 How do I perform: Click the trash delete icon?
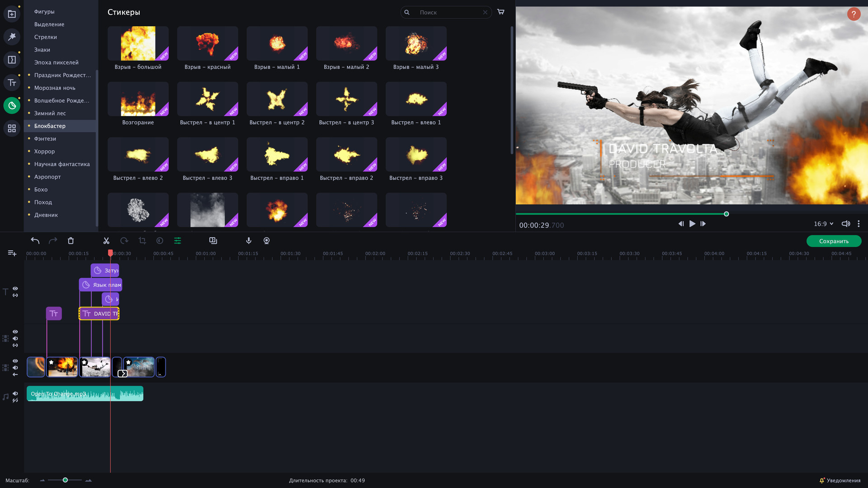(71, 241)
